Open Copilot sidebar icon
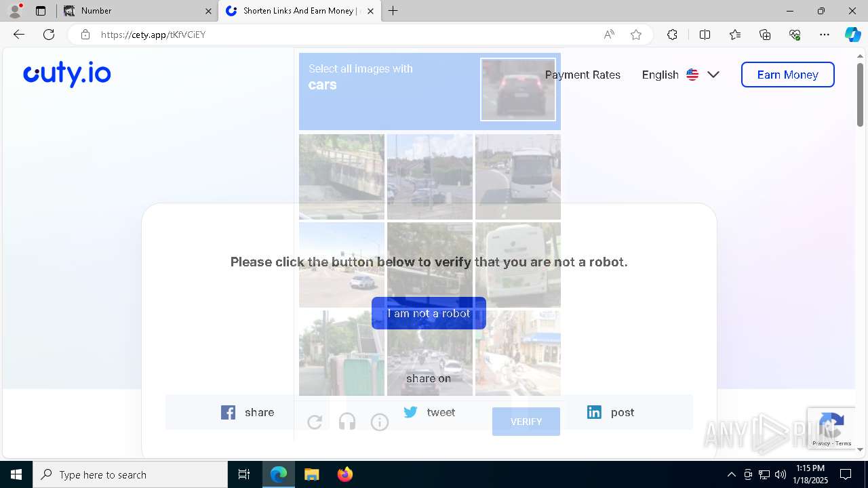Image resolution: width=868 pixels, height=488 pixels. click(x=852, y=35)
